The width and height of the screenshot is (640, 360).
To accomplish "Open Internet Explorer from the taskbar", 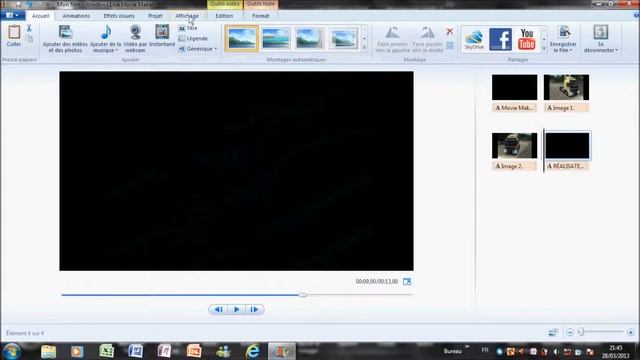I will pos(253,351).
